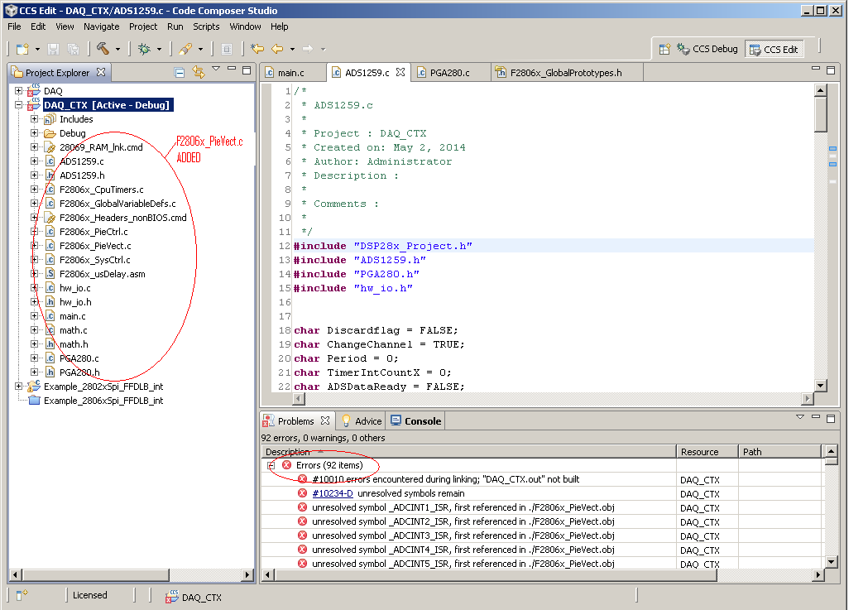Select F2806x_PieVect.c in Project Explorer
Image resolution: width=868 pixels, height=610 pixels.
click(95, 246)
